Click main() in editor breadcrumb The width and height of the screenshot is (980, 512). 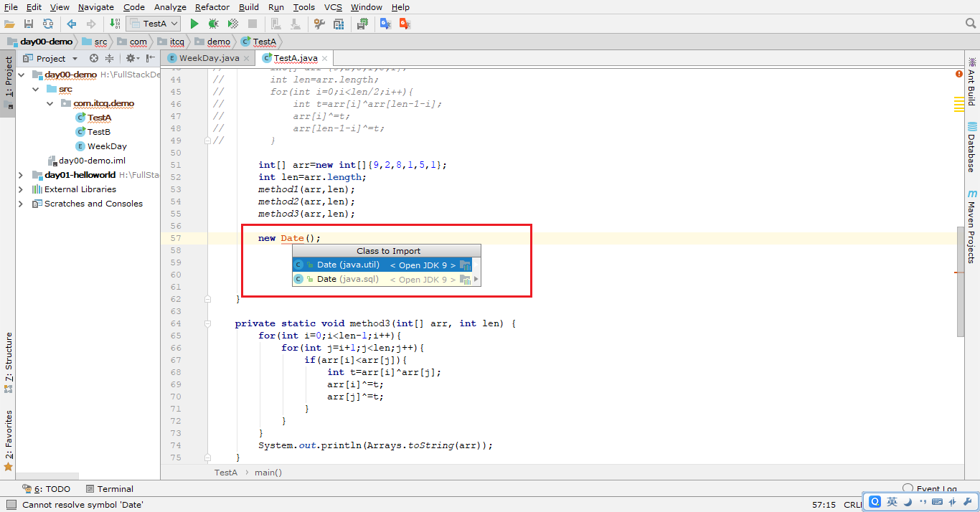tap(268, 473)
